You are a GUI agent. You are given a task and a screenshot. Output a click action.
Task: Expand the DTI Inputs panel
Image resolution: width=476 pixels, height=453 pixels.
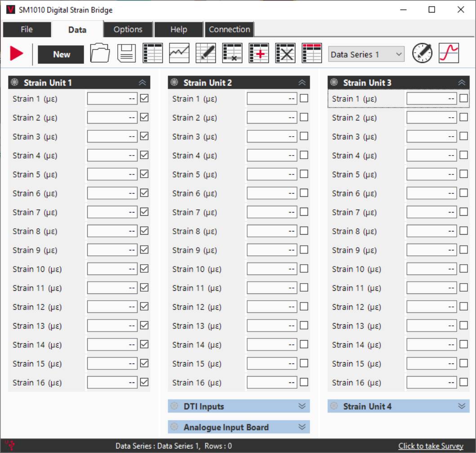(x=302, y=406)
